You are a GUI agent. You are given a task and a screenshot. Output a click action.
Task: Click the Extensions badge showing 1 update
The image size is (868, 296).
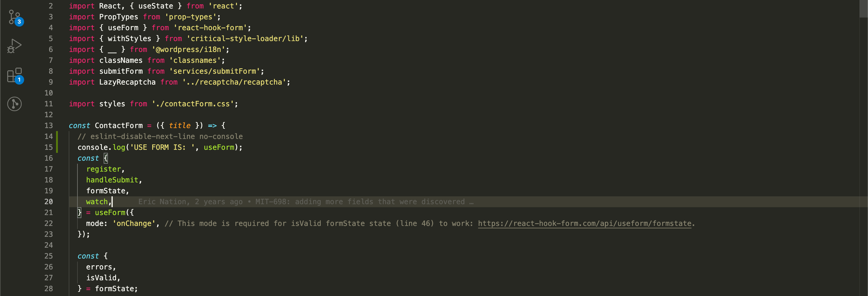(x=20, y=80)
